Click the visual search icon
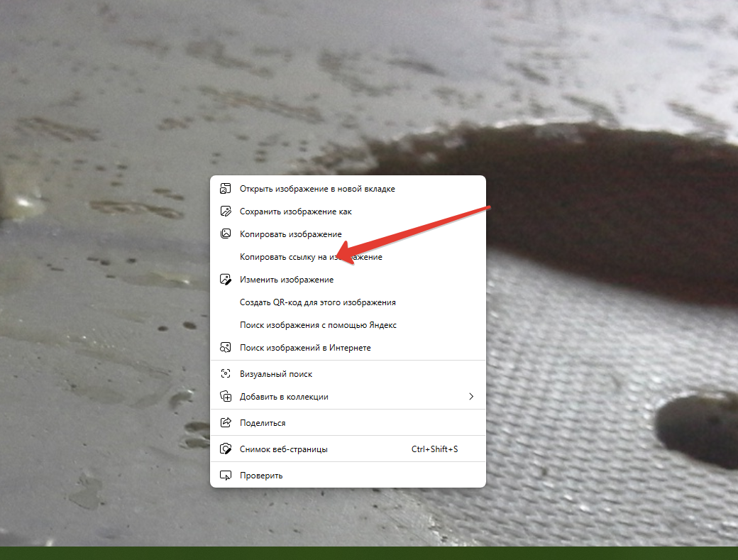This screenshot has width=738, height=560. pyautogui.click(x=226, y=374)
